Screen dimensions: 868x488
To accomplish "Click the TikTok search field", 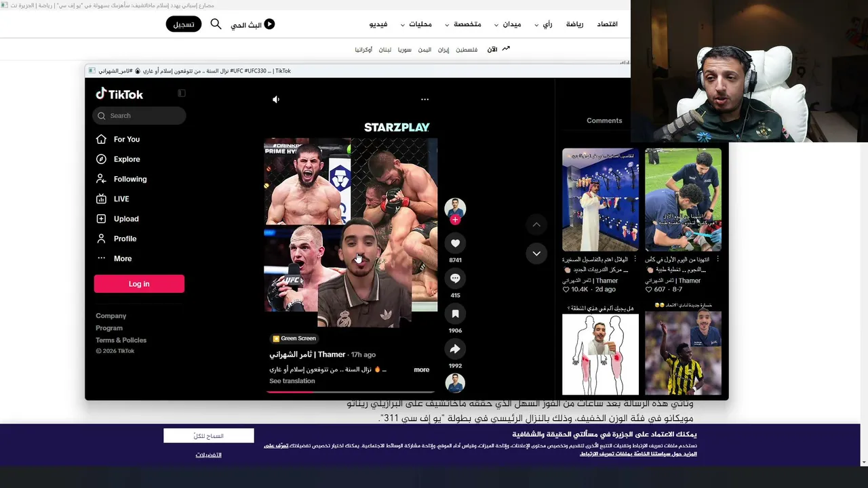I will pos(139,116).
